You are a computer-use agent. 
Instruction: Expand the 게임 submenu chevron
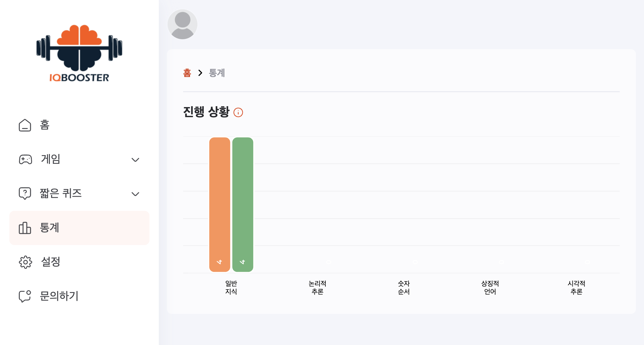[x=135, y=160]
